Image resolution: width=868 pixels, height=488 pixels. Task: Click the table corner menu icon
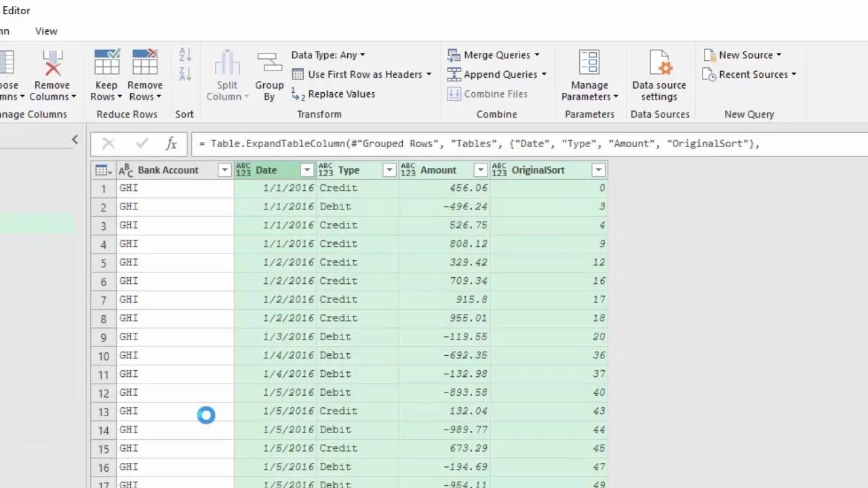pyautogui.click(x=104, y=170)
